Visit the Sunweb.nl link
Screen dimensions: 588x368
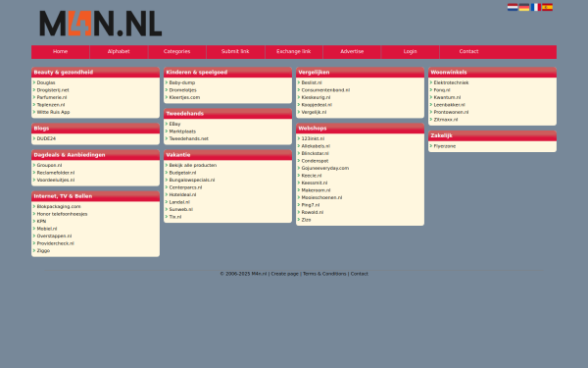coord(180,210)
